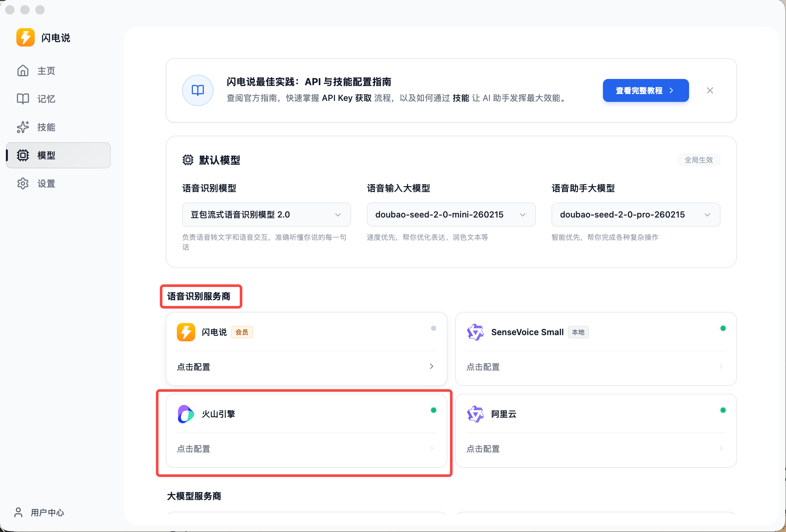
Task: Click the green status dot on 火山引擎 card
Action: 434,410
